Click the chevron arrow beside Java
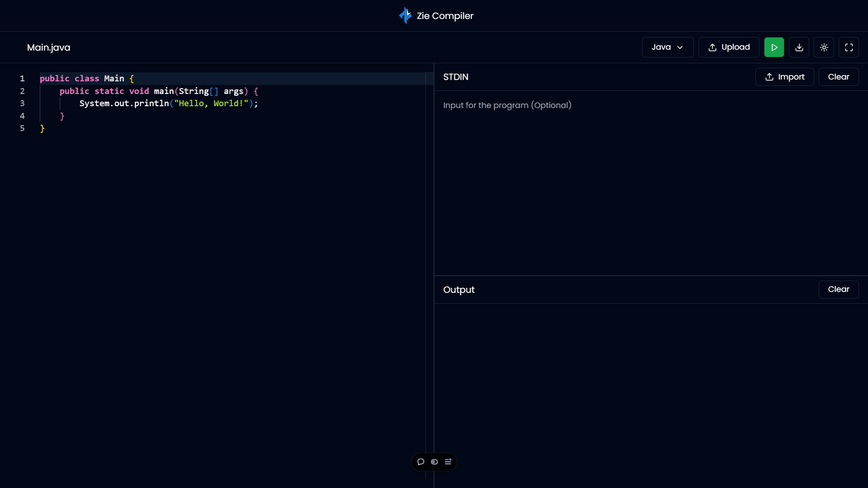The height and width of the screenshot is (488, 868). [x=680, y=47]
